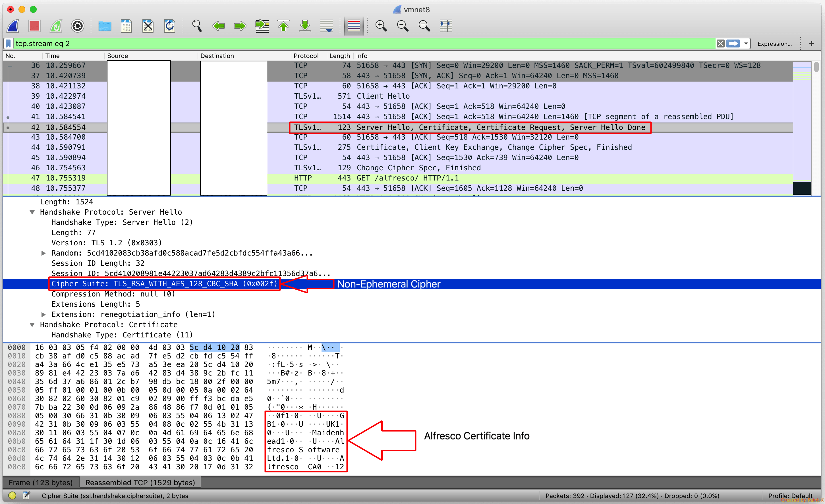Zoom in on the packet list text

click(x=381, y=26)
